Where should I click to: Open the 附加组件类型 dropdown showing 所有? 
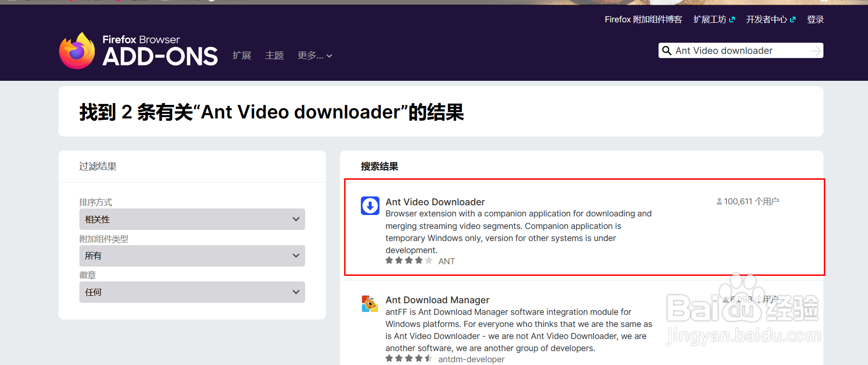pos(192,256)
